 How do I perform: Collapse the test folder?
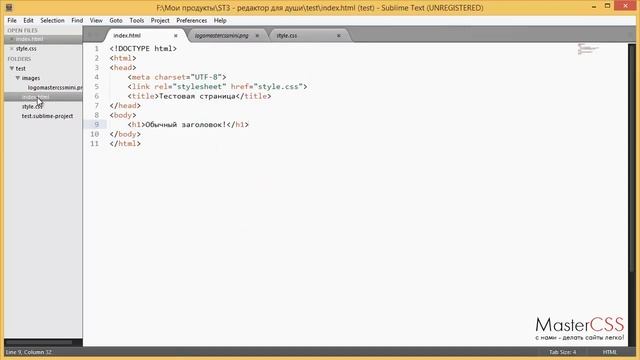(x=12, y=68)
